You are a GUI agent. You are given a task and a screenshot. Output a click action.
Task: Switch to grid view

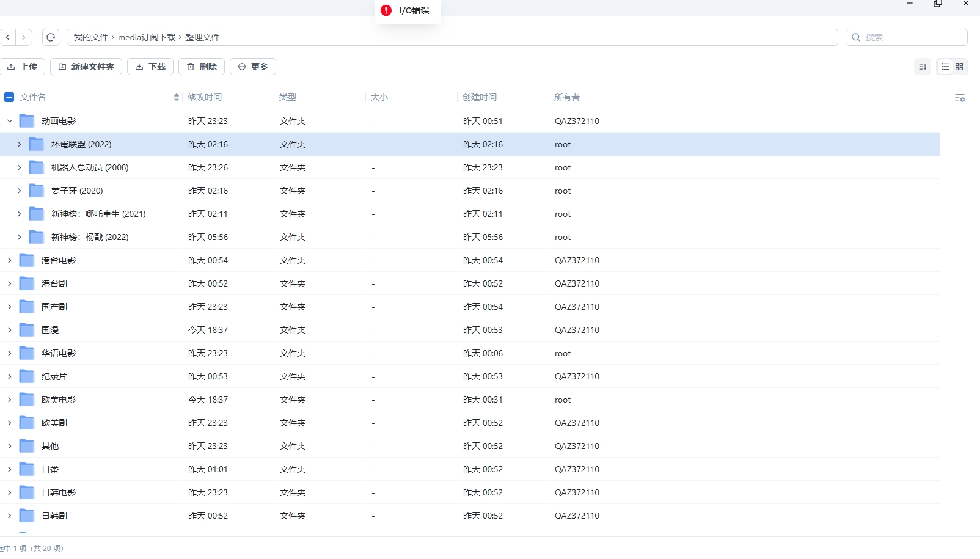959,67
